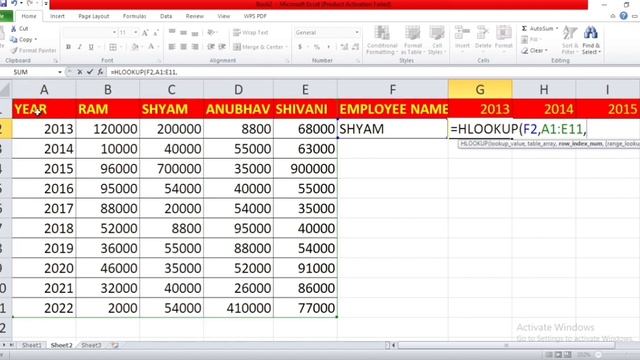Click the Cancel X button in formula bar
The image size is (640, 360).
[x=80, y=72]
